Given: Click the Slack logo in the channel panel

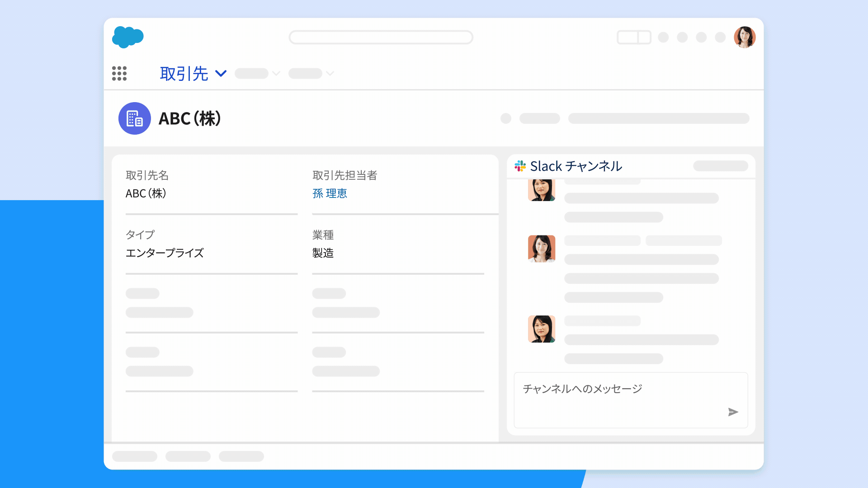Looking at the screenshot, I should click(x=520, y=166).
